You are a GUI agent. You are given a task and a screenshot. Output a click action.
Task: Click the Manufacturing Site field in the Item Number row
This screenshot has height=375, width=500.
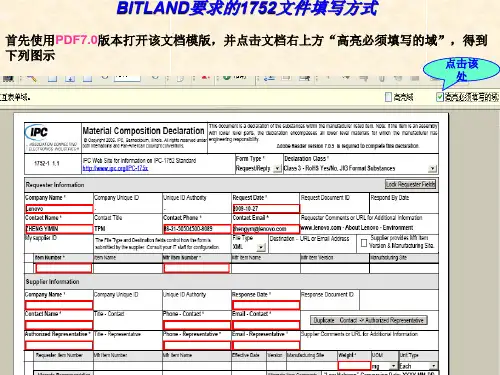tap(404, 268)
